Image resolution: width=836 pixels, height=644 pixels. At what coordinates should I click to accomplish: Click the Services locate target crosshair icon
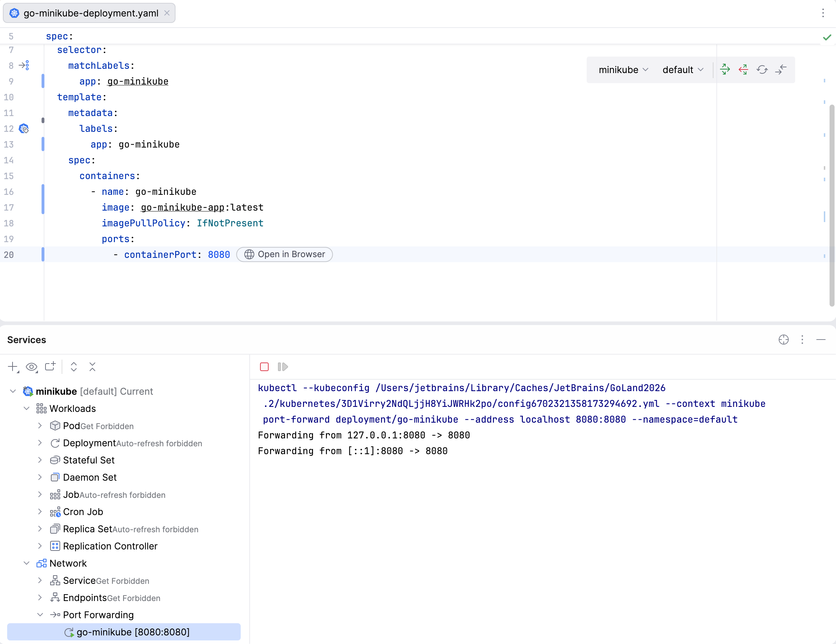[784, 340]
